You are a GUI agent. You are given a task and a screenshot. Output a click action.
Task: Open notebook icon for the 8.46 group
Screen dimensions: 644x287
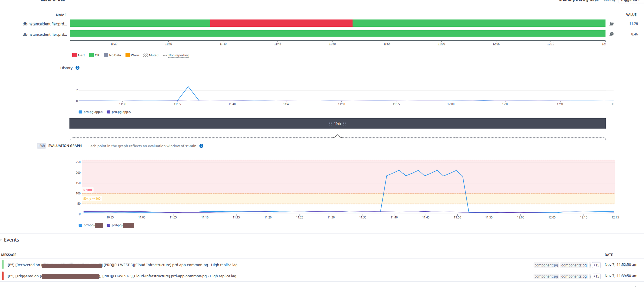tap(611, 34)
